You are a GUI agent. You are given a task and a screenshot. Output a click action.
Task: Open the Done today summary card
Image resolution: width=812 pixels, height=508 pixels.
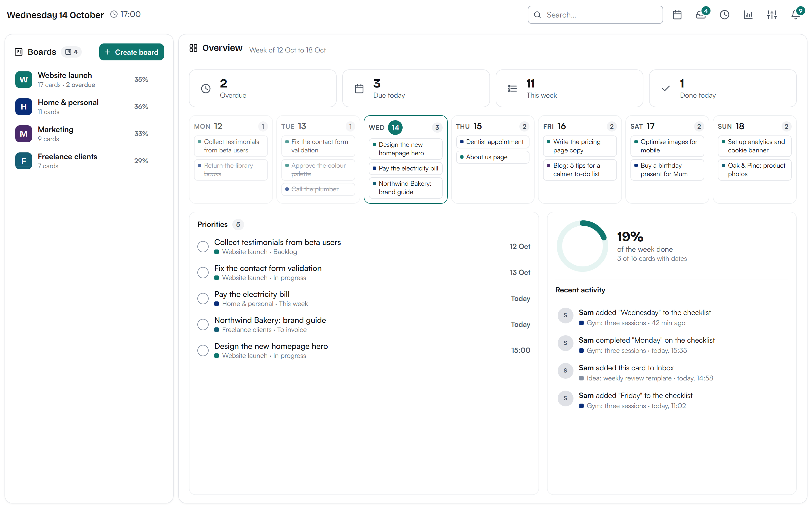point(723,88)
